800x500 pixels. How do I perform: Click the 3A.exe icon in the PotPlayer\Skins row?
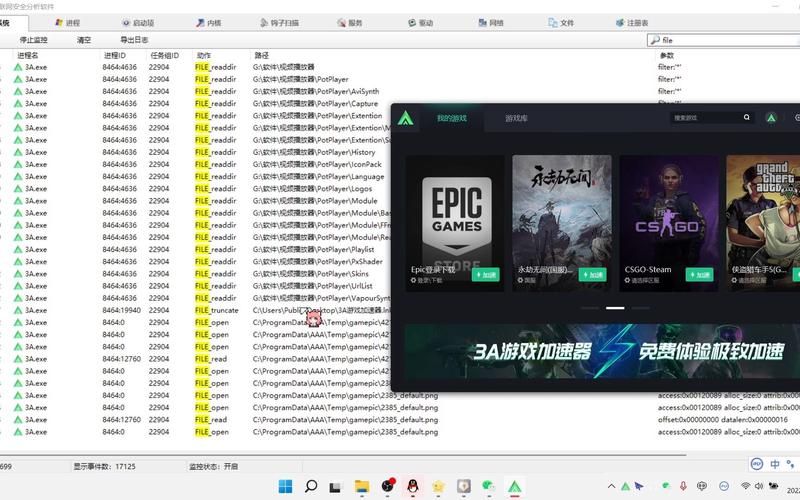pos(18,273)
